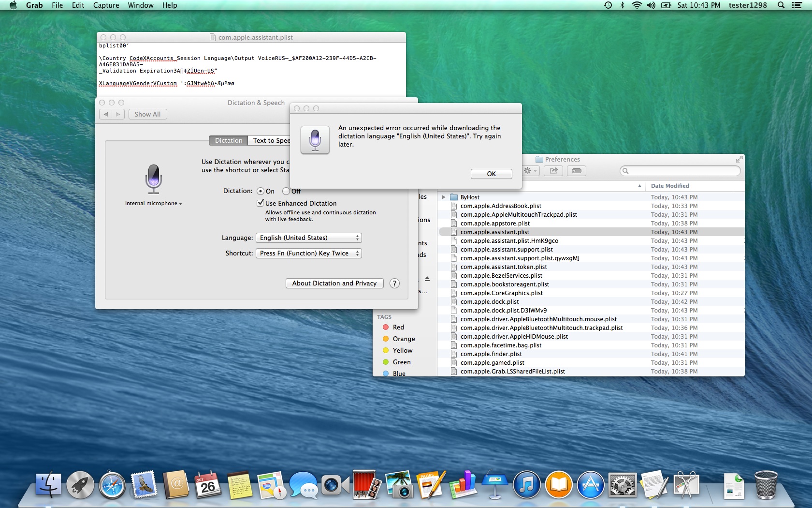812x508 pixels.
Task: Open the Shortcut dropdown menu
Action: click(308, 254)
